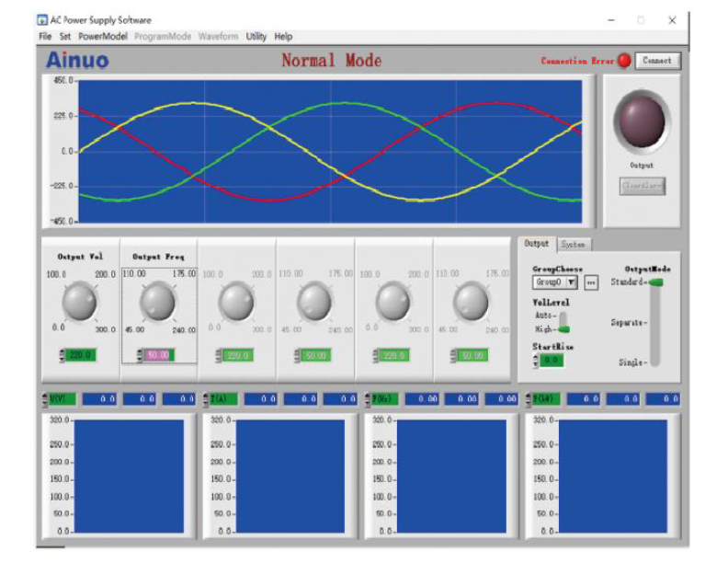Set OutputMode slider to Single

point(655,362)
